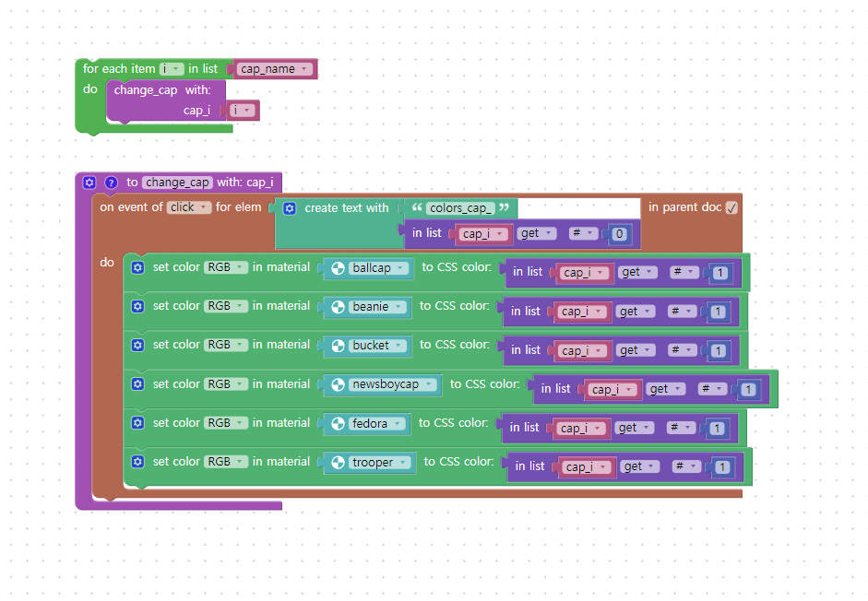The height and width of the screenshot is (601, 868).
Task: Open get dropdown in create text list block
Action: [537, 233]
